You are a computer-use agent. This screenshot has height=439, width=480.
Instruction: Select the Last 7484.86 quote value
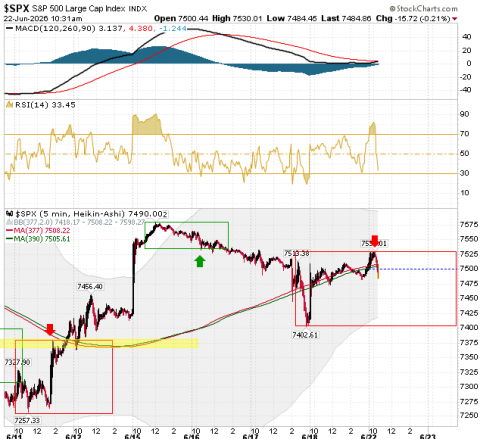(346, 19)
